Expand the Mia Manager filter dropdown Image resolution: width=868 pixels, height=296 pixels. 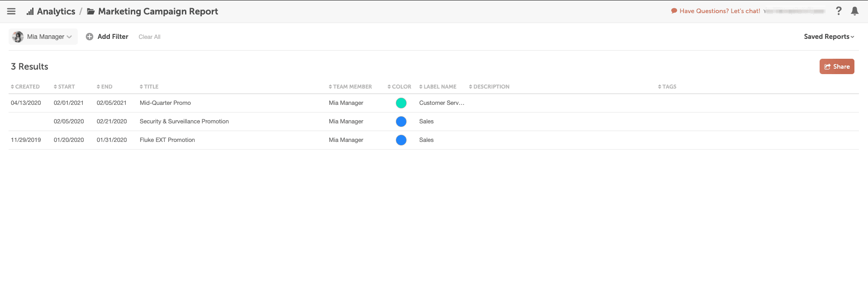[69, 37]
